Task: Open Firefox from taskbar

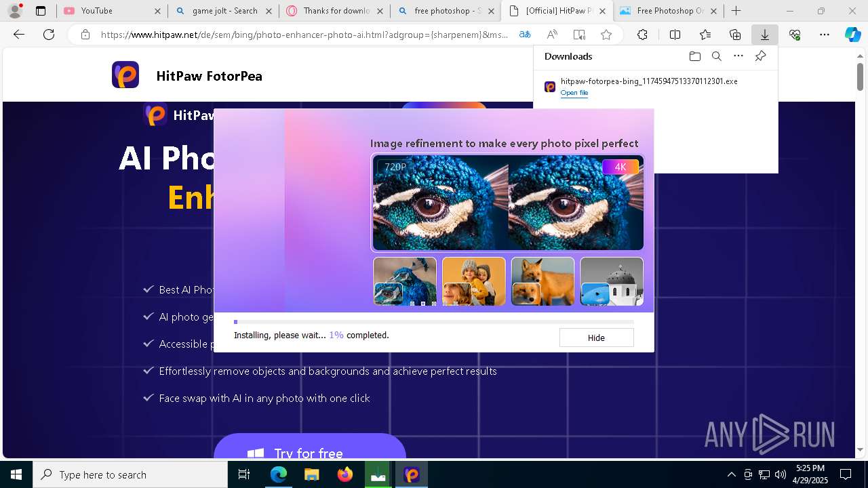Action: (x=345, y=474)
